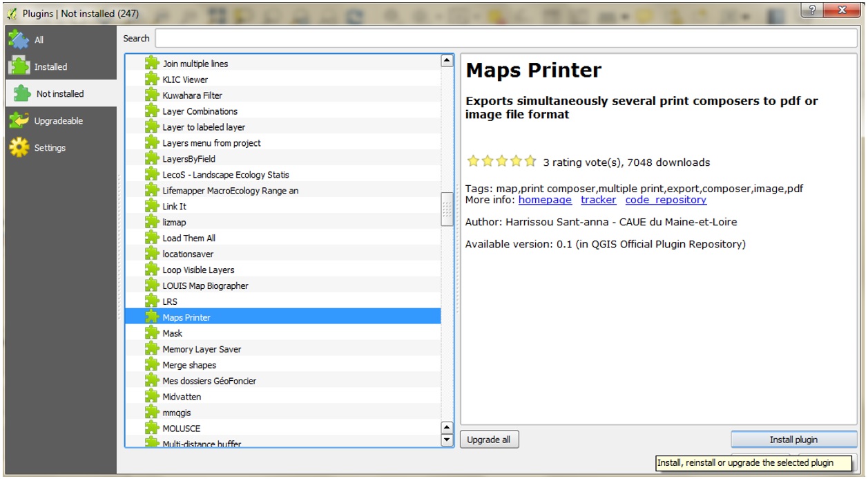
Task: Click the Installed puzzle icon in sidebar
Action: click(19, 66)
